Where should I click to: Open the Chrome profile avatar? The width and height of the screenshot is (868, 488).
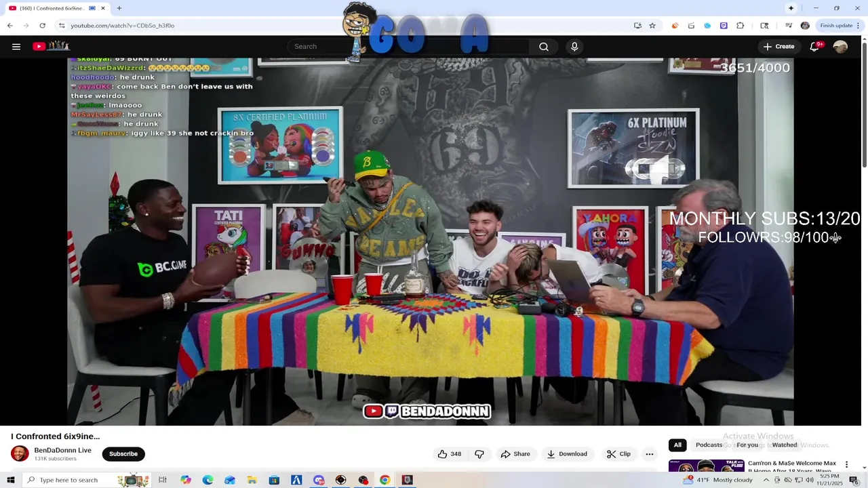[x=805, y=25]
